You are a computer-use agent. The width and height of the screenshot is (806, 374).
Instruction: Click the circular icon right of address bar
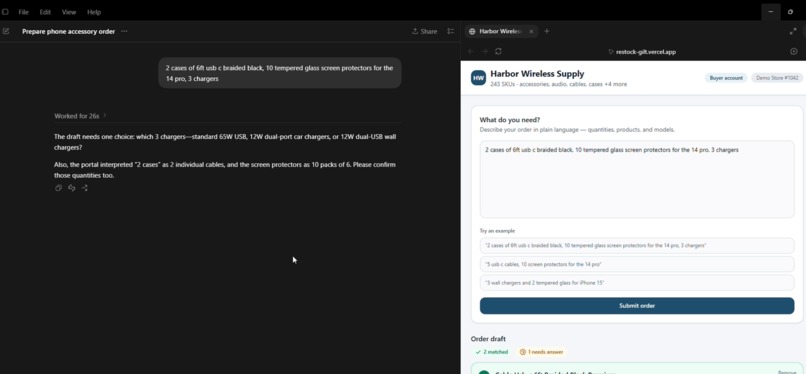[x=794, y=51]
